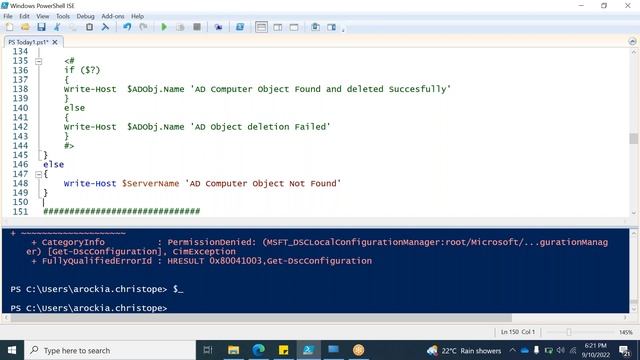Open the Windows Start menu
The image size is (640, 360).
coord(12,350)
